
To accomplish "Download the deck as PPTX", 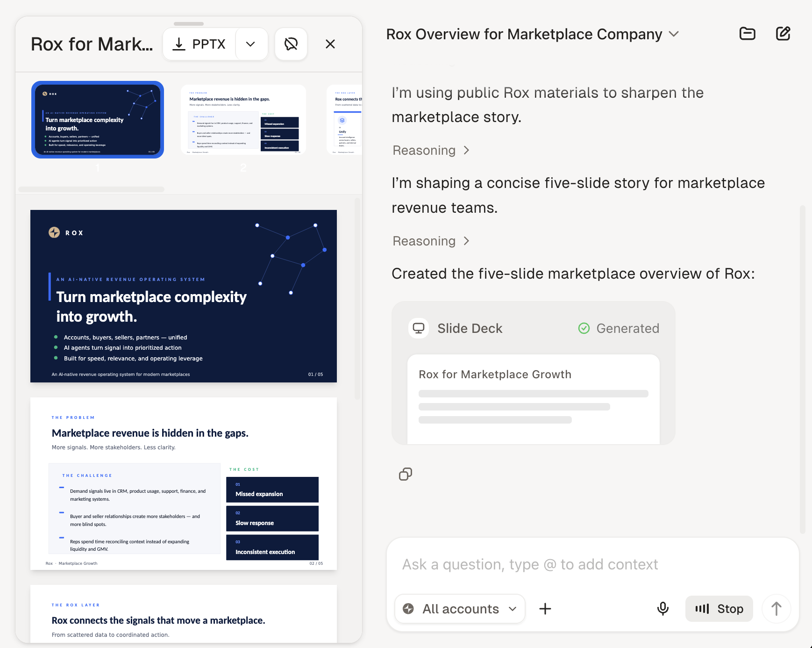I will tap(199, 44).
